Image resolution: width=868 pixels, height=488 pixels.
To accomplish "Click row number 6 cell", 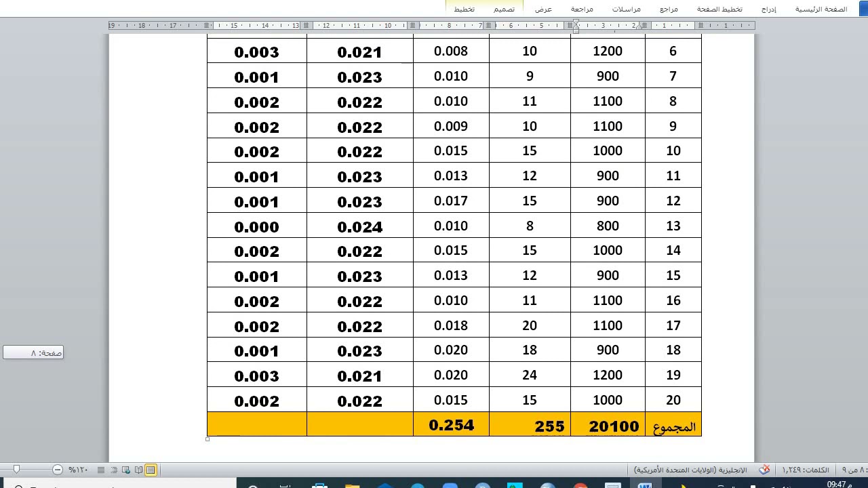I will 673,51.
